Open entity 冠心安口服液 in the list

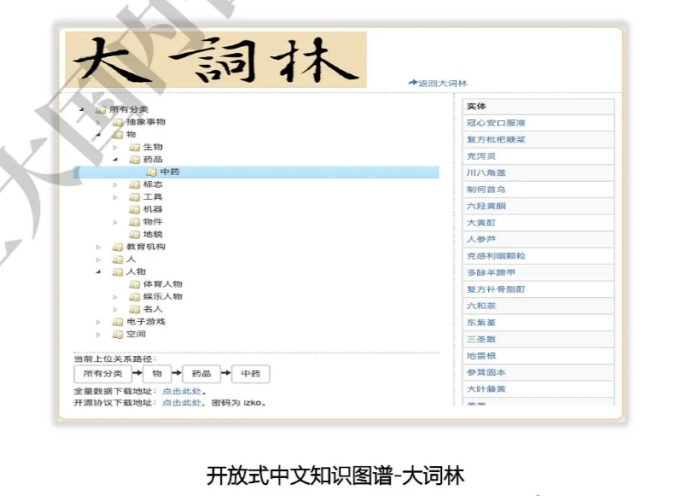(x=496, y=122)
